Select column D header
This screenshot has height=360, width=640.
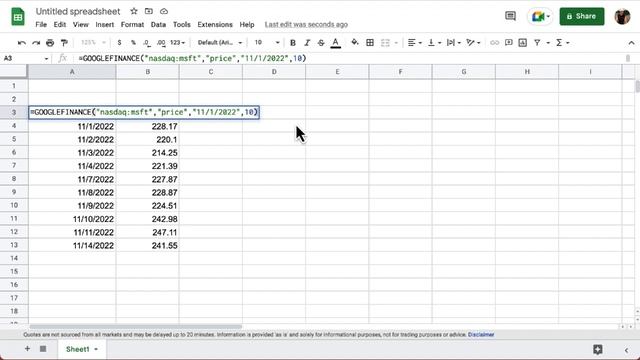[x=274, y=72]
